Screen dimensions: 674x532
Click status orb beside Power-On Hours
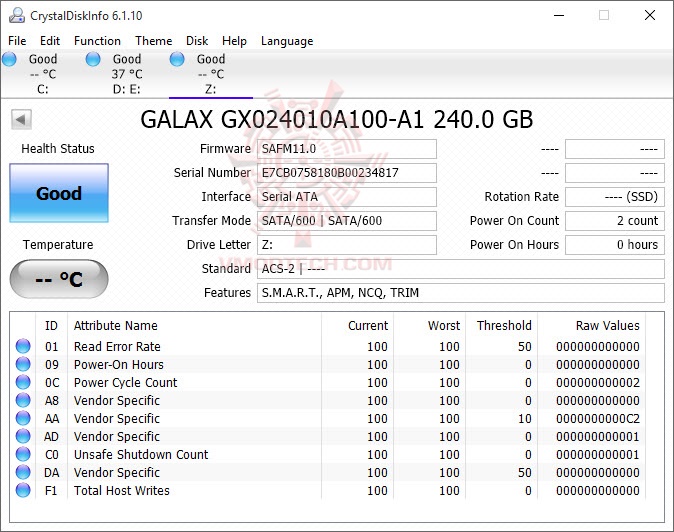tap(23, 364)
